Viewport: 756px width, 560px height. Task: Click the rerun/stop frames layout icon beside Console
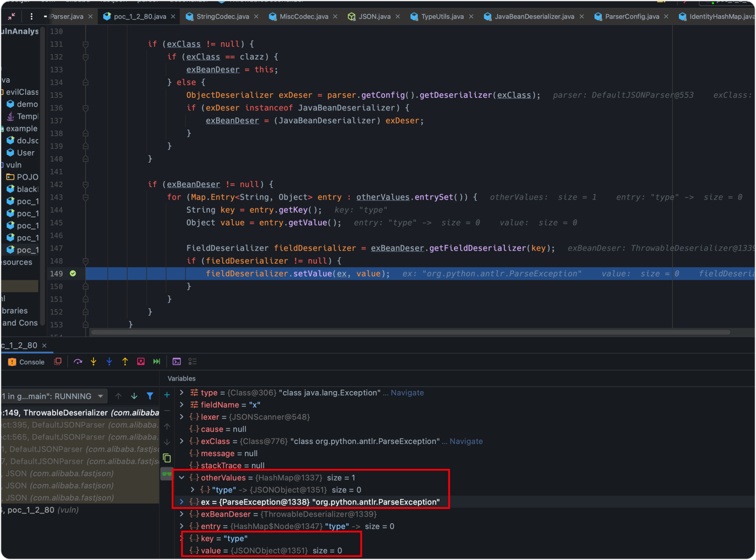pos(58,361)
